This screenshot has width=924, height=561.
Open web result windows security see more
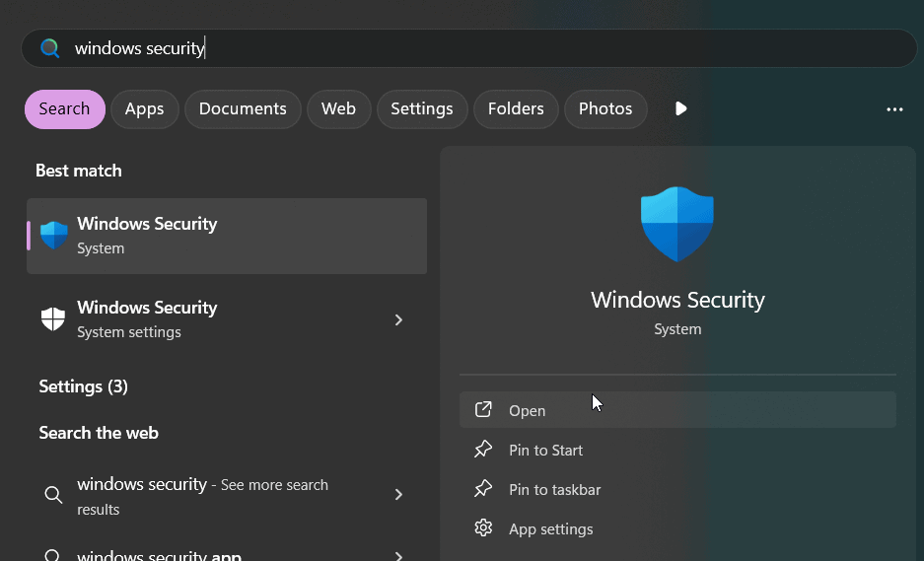coord(227,495)
